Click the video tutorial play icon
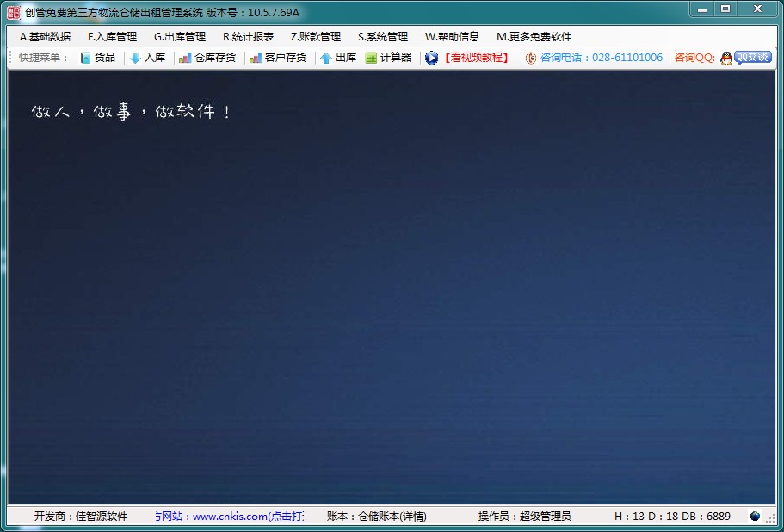The width and height of the screenshot is (784, 532). (x=430, y=58)
